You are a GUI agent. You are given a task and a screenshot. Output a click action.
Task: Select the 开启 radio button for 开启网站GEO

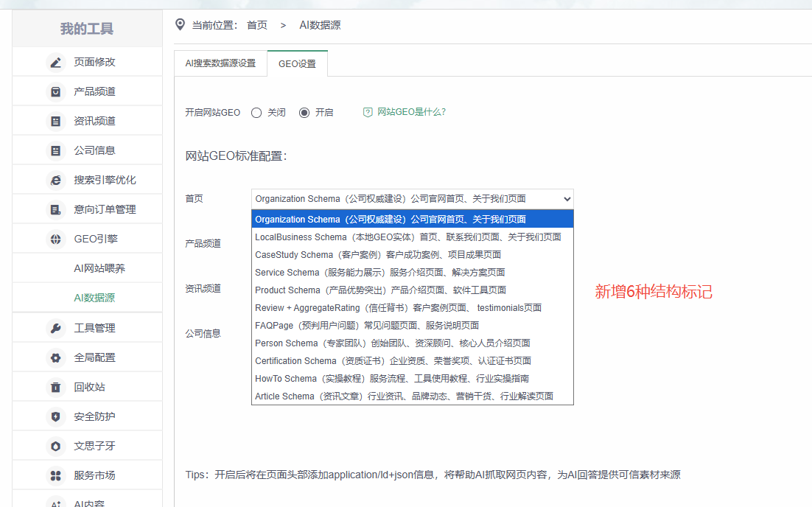pos(304,113)
